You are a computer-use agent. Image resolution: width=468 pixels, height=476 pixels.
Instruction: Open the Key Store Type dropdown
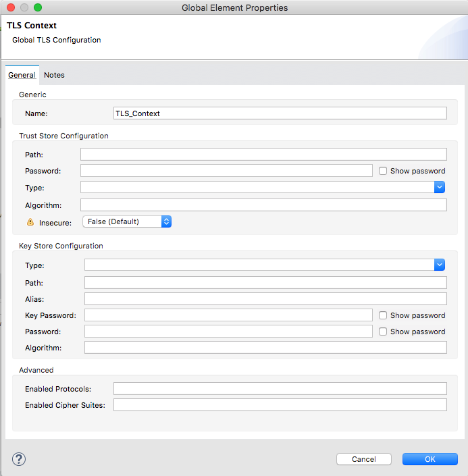tap(439, 265)
